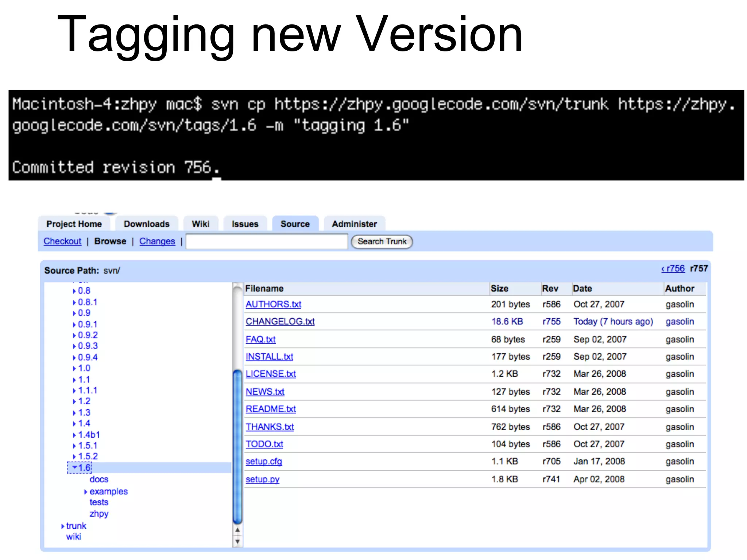The width and height of the screenshot is (747, 560).
Task: Select the zhpy folder in tree
Action: (x=99, y=514)
